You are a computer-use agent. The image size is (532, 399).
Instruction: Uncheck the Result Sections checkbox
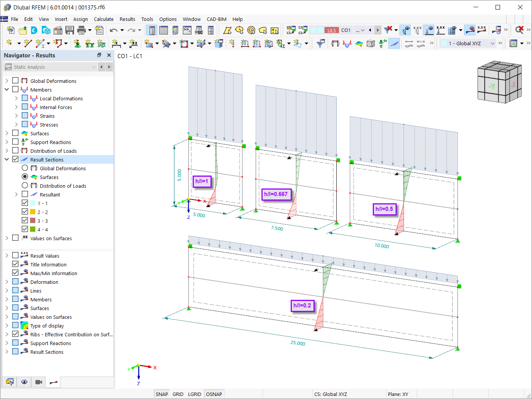pos(15,159)
